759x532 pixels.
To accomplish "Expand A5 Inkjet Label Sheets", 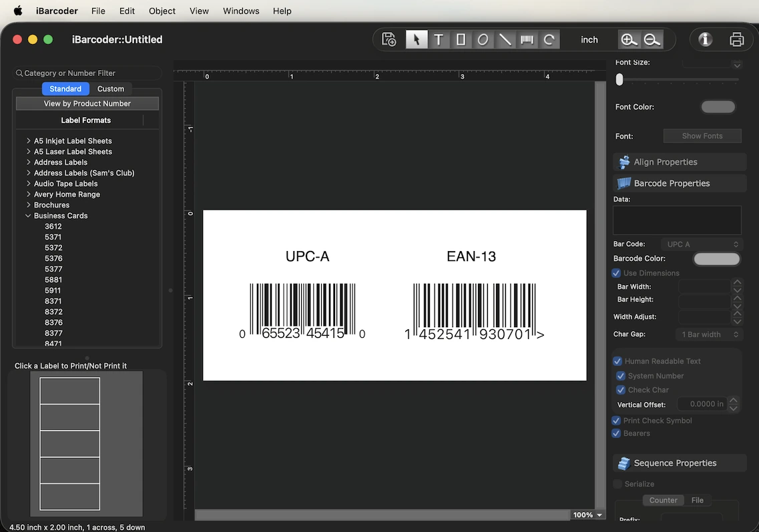I will click(x=29, y=141).
